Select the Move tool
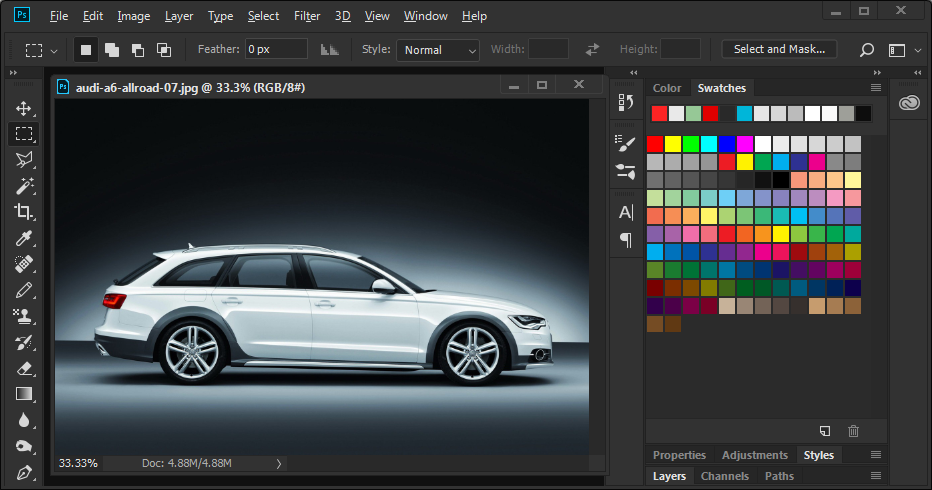This screenshot has width=932, height=490. pos(24,108)
